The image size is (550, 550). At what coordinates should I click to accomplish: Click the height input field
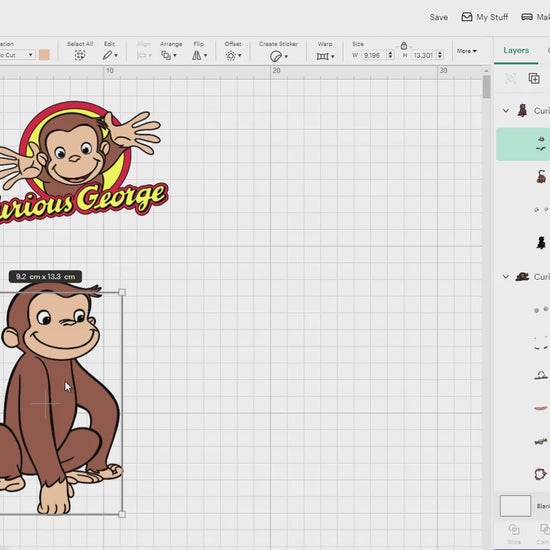(x=424, y=55)
